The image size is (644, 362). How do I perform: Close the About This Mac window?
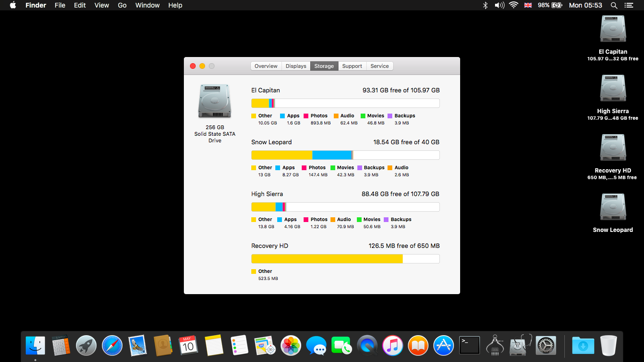click(x=193, y=66)
